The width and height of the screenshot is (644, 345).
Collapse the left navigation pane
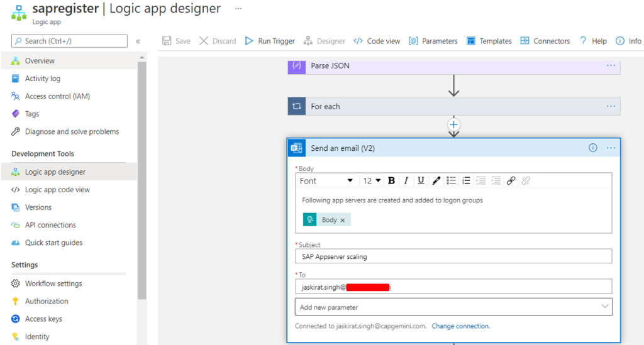click(138, 41)
